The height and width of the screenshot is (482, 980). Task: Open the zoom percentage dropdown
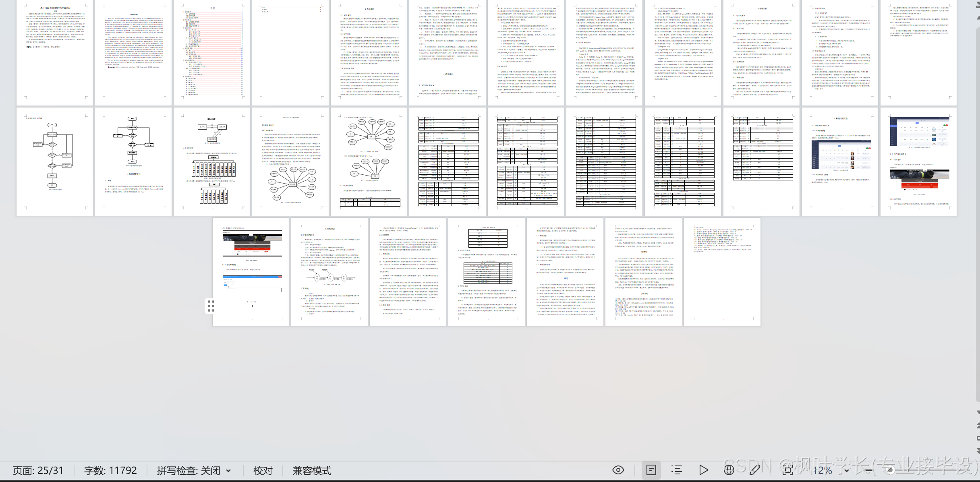pos(847,471)
